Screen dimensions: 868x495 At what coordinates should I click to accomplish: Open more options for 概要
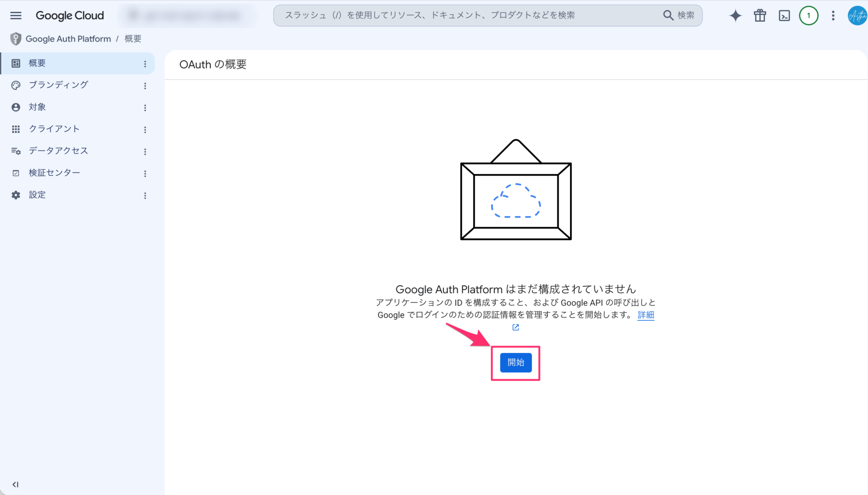(145, 64)
